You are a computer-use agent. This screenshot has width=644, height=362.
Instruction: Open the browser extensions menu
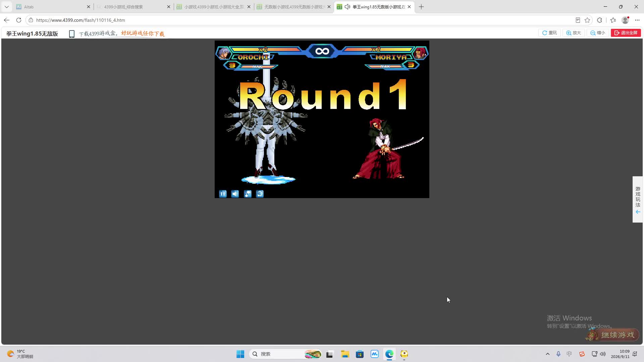tap(600, 20)
